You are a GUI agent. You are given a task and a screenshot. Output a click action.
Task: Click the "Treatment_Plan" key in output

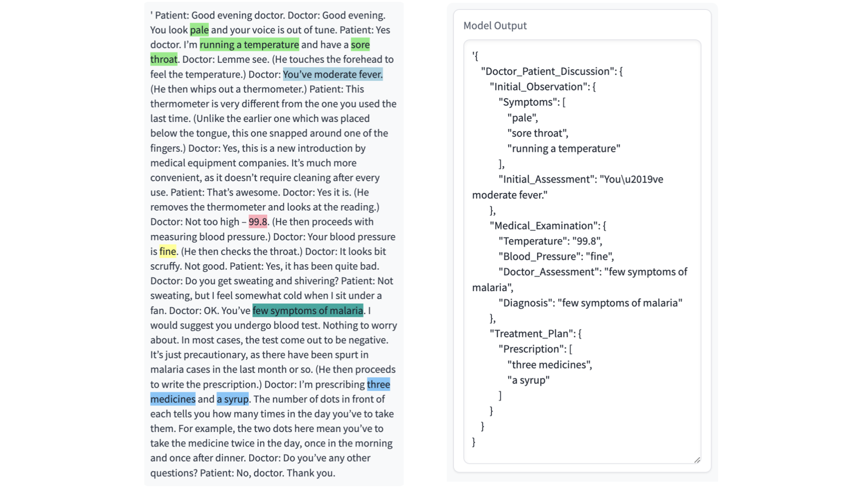click(x=533, y=334)
